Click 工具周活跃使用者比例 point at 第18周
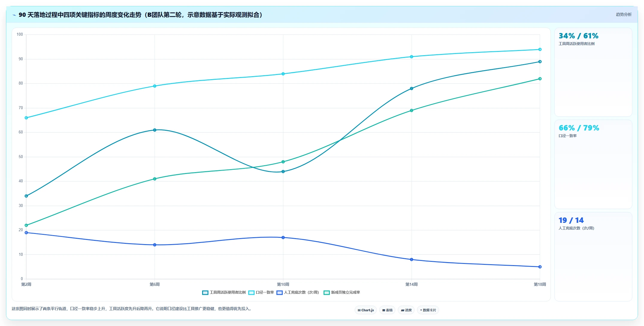This screenshot has height=326, width=644. (x=540, y=62)
